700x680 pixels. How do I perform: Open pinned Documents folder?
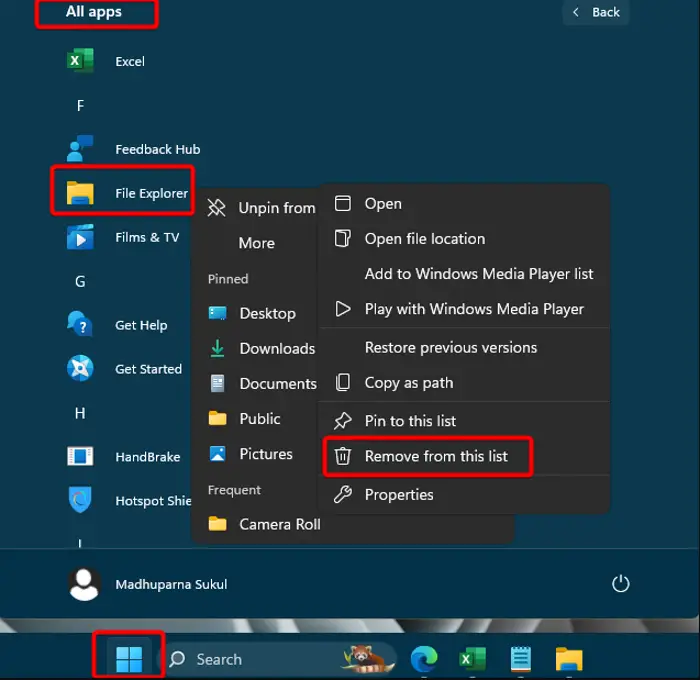(262, 384)
